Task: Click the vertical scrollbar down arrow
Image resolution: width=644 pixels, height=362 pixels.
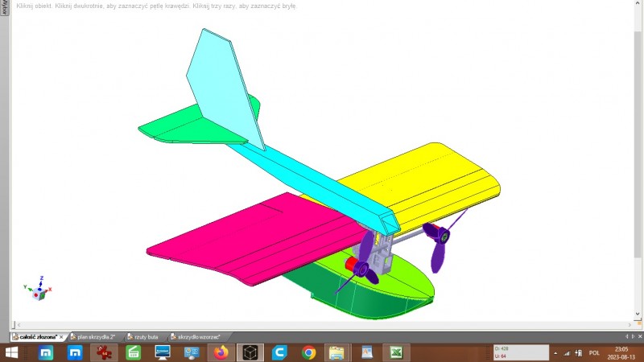Action: click(638, 314)
